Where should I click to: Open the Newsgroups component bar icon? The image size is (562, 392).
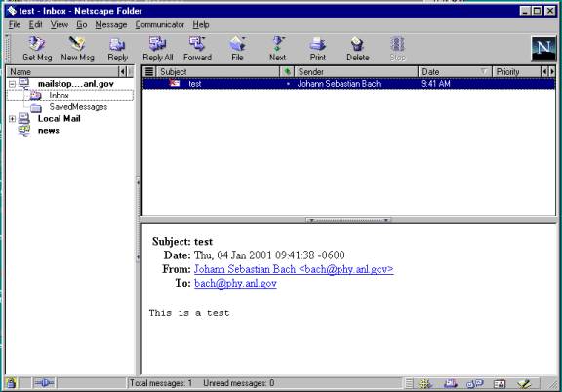(x=475, y=384)
